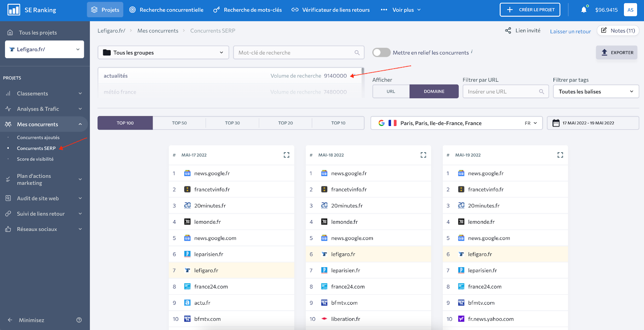Click the search icon in keyword field
Image resolution: width=644 pixels, height=330 pixels.
[x=357, y=53]
